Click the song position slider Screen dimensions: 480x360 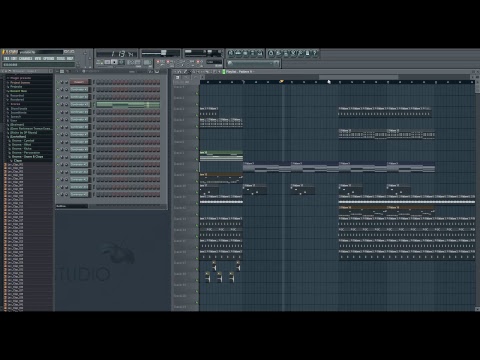point(161,53)
